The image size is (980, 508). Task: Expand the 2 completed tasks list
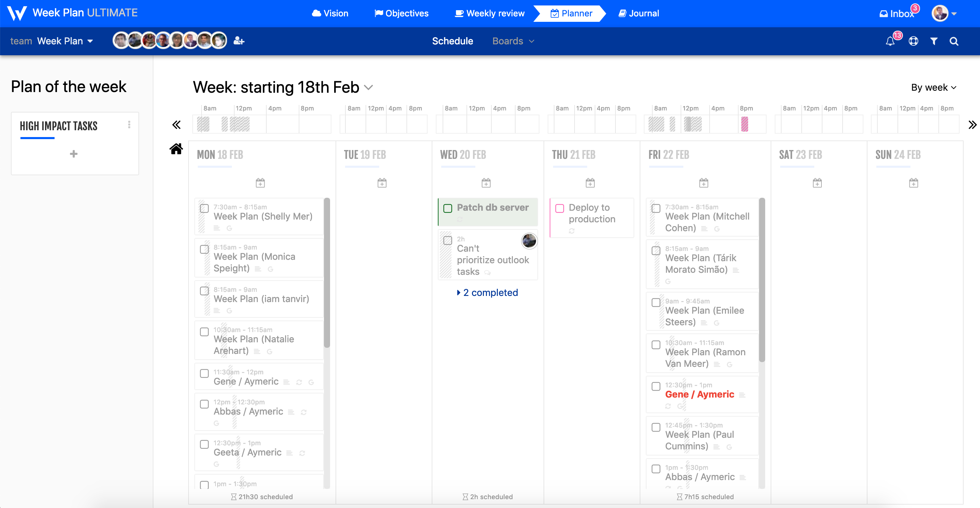pos(487,293)
